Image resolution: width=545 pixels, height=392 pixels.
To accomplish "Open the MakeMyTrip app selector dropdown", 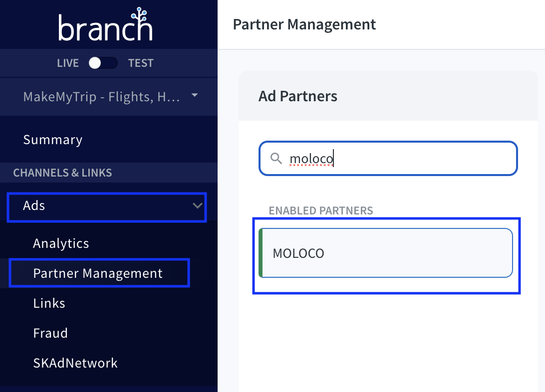I will (x=101, y=97).
